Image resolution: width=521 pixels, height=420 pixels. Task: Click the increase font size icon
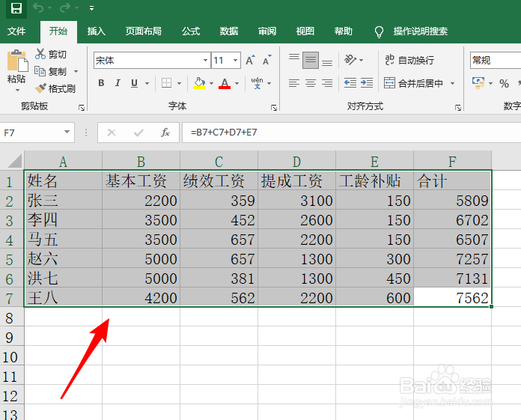click(250, 60)
